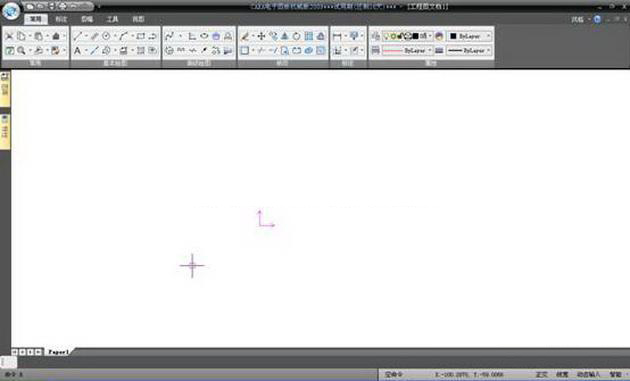Switch to the 视图 ribbon tab
This screenshot has width=630, height=381.
click(x=138, y=19)
